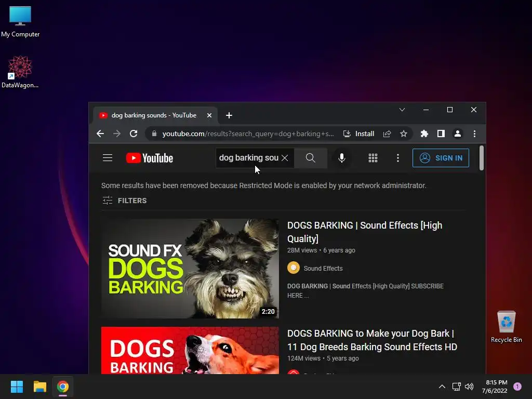Go to the YouTube home logo
532x399 pixels.
tap(149, 158)
